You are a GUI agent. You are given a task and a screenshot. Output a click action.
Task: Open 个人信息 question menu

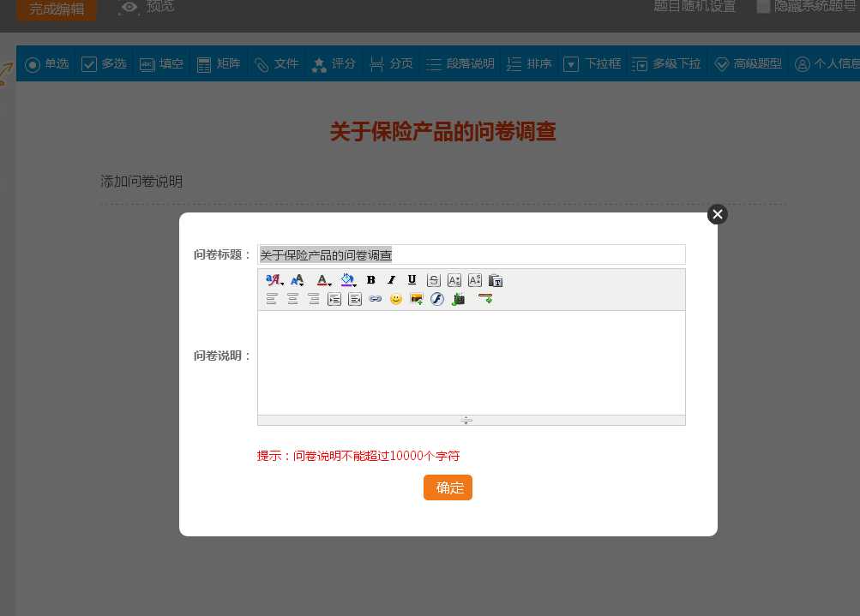click(827, 64)
